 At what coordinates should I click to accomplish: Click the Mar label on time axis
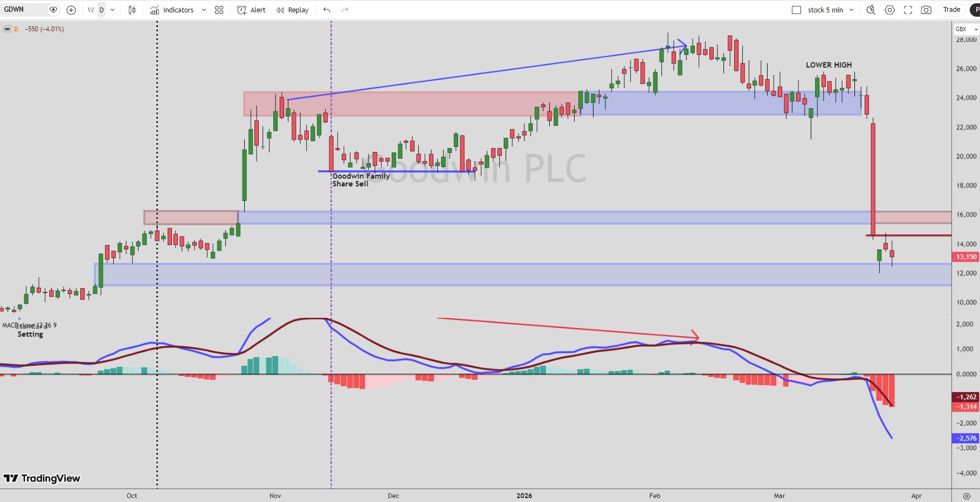(779, 496)
